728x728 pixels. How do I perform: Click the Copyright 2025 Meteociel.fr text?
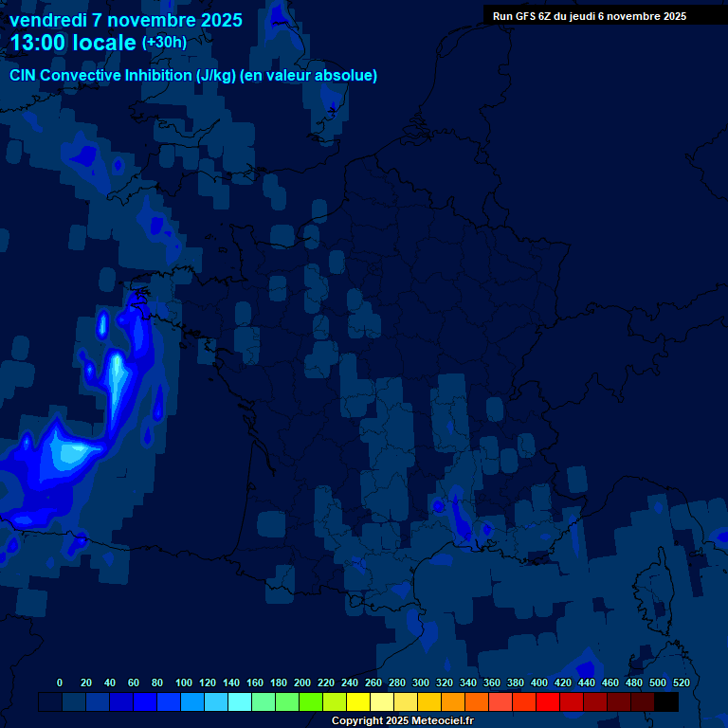point(402,720)
